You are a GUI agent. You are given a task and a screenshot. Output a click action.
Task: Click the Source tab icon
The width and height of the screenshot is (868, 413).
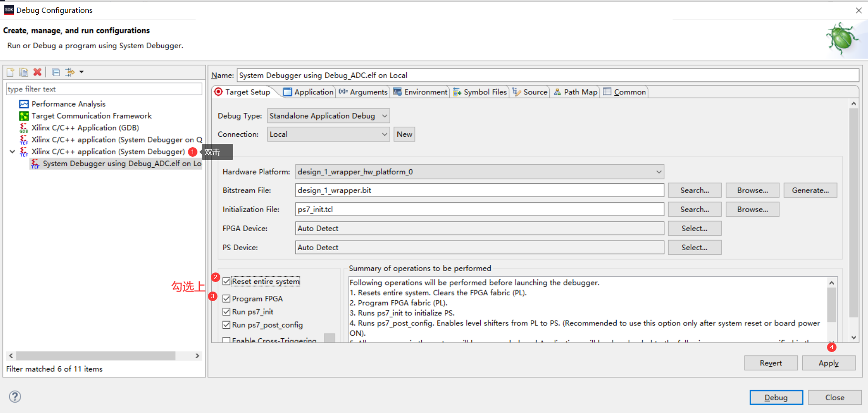(517, 92)
